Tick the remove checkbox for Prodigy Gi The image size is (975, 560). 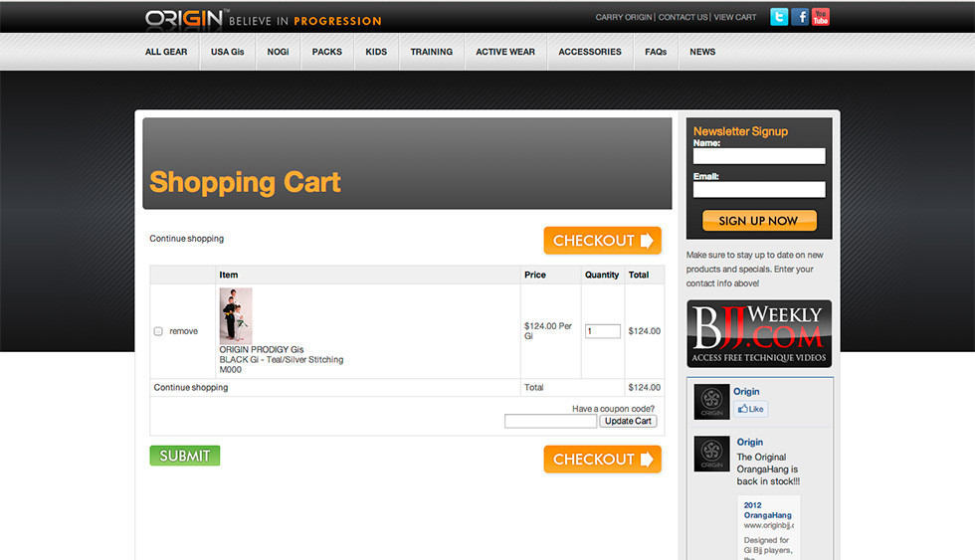click(158, 331)
